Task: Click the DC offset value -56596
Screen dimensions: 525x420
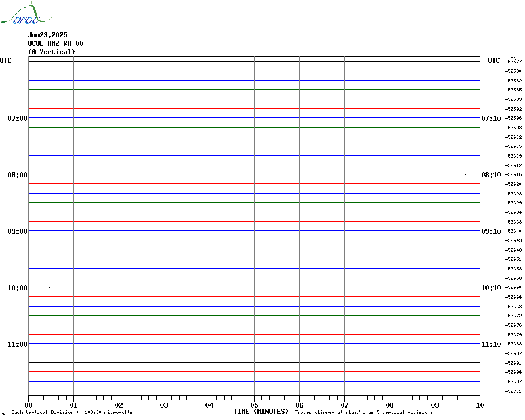Action: (x=513, y=118)
